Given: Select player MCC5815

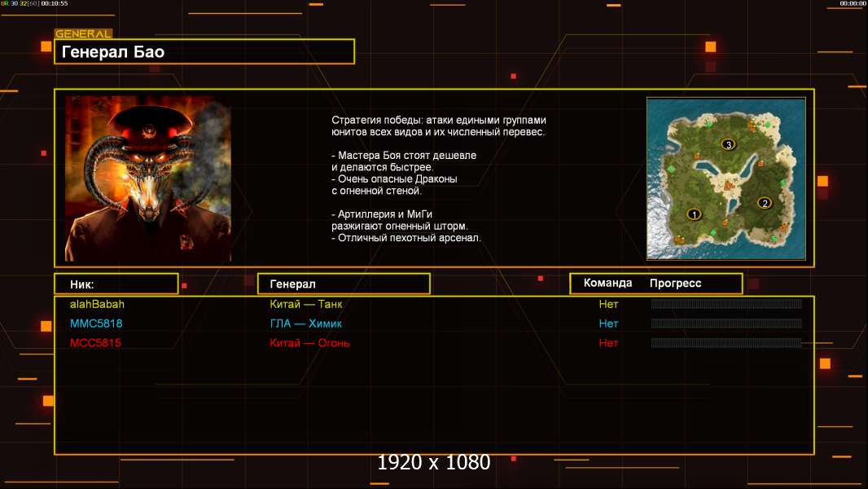Looking at the screenshot, I should click(95, 343).
